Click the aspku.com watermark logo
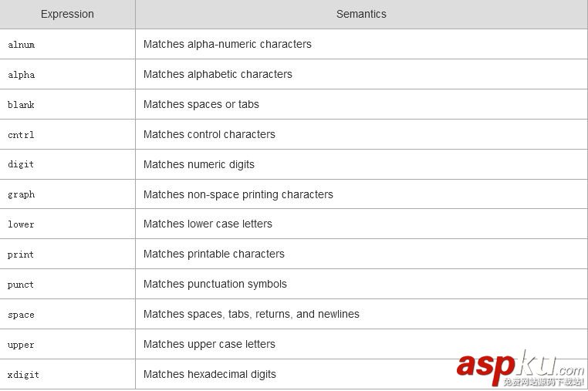Image resolution: width=588 pixels, height=391 pixels. 520,366
